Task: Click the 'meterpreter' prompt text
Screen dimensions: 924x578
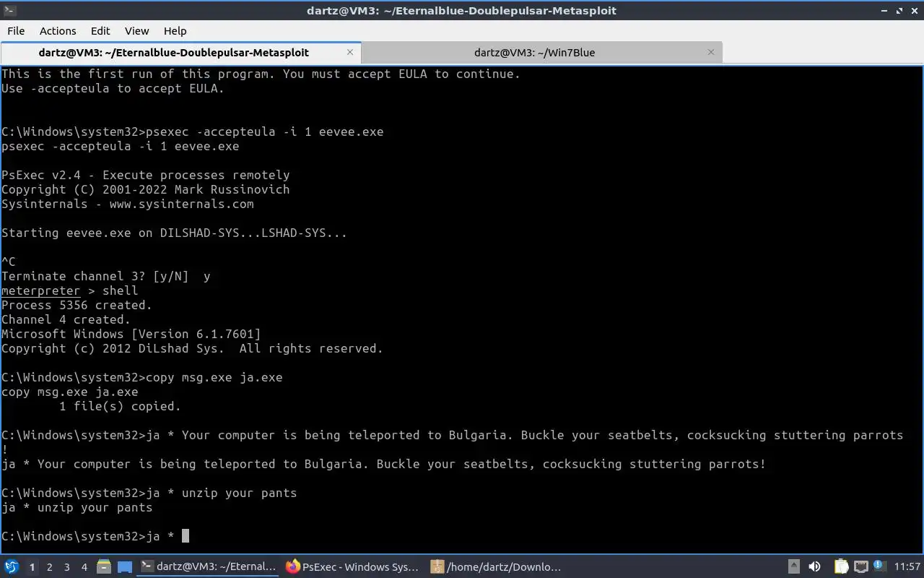Action: coord(40,290)
